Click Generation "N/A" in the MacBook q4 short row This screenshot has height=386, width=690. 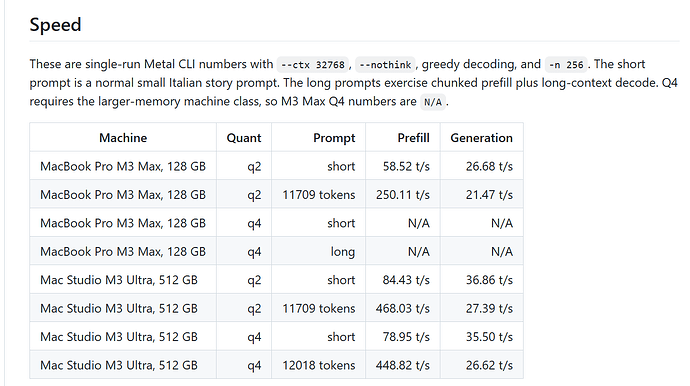pos(502,223)
